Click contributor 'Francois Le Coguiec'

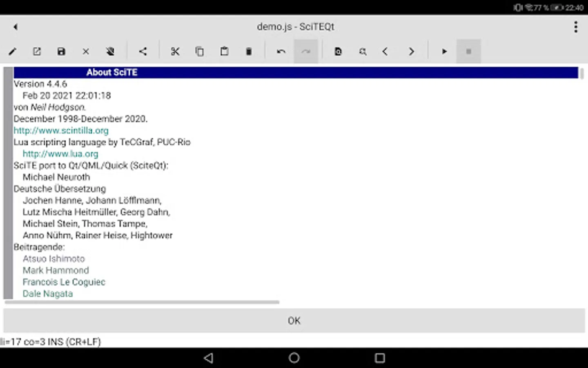[64, 282]
